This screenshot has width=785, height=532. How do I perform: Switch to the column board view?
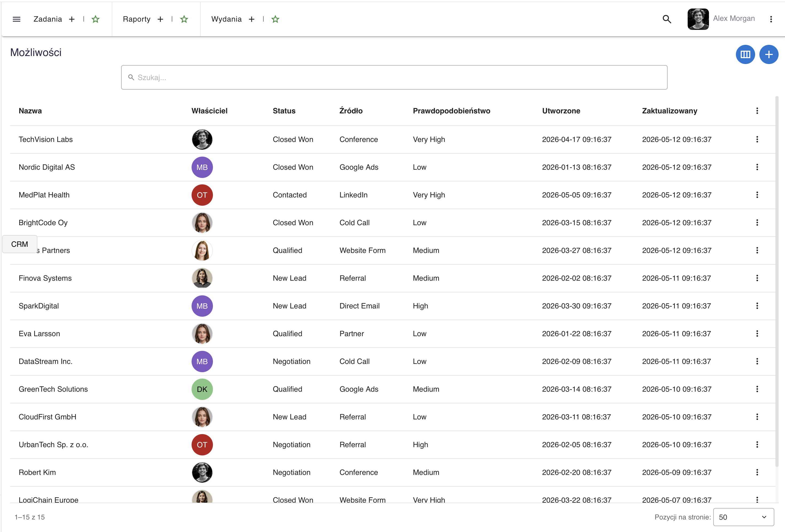tap(746, 54)
